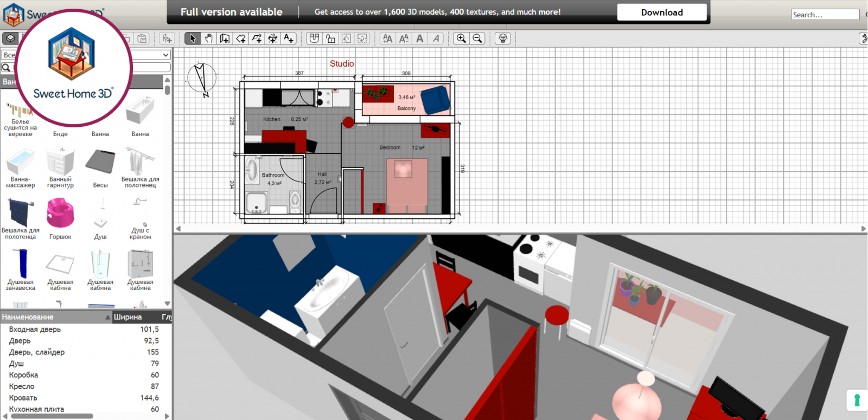Pick the create dimensions tool
This screenshot has height=420, width=868.
point(273,38)
